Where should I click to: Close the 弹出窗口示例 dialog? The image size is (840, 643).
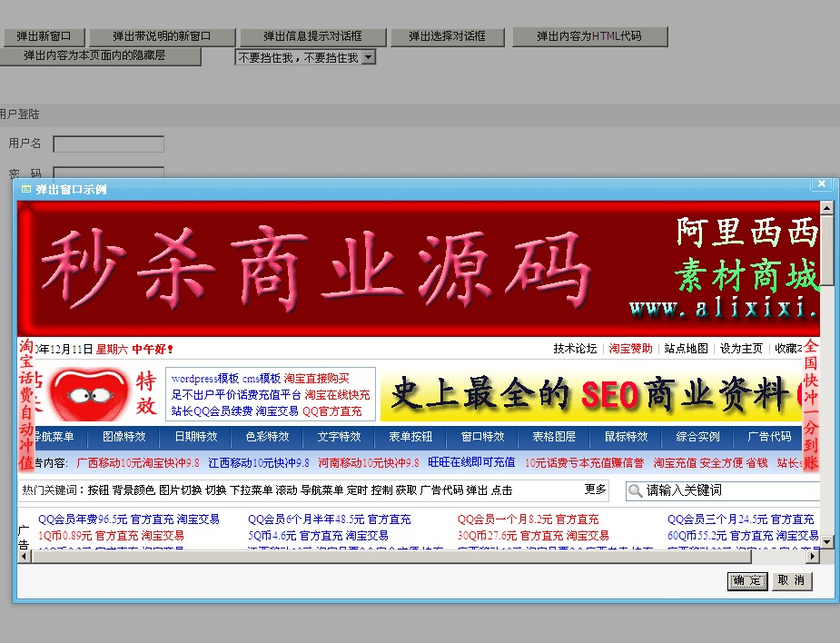click(x=821, y=183)
